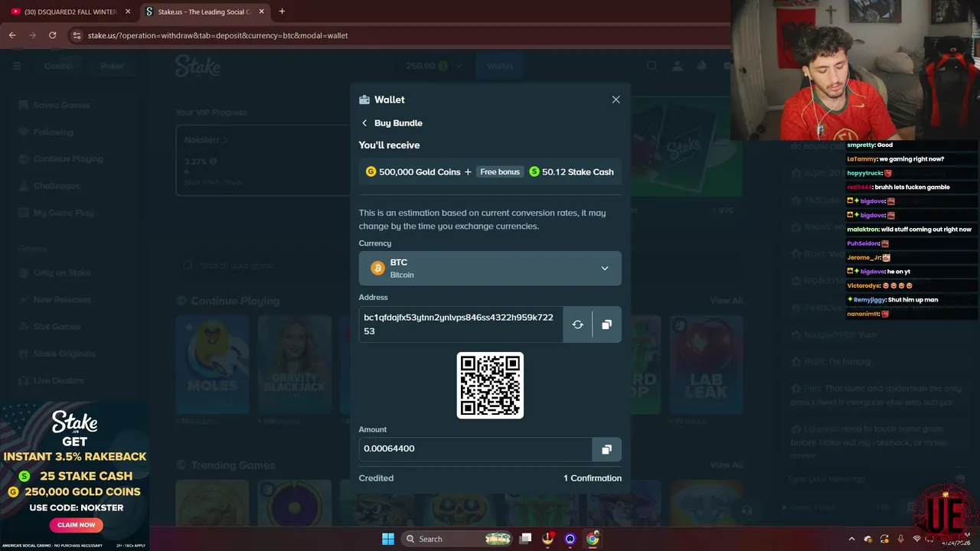View site information icon in address bar
The height and width of the screenshot is (551, 980).
tap(76, 35)
